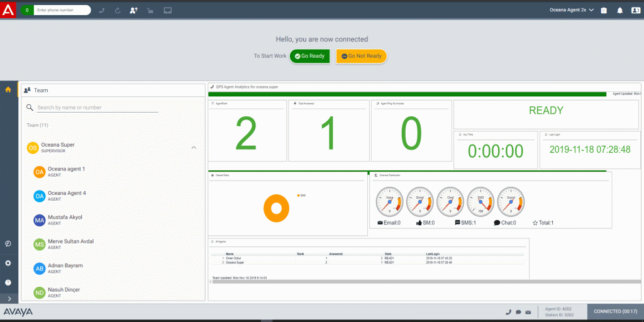Select Oceana Super supervisor entry
The height and width of the screenshot is (322, 644).
coord(112,148)
